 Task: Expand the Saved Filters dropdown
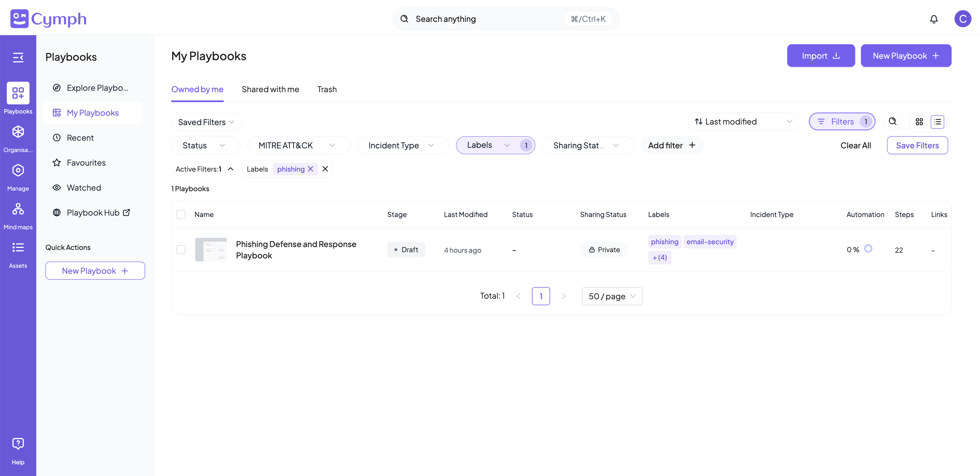click(x=206, y=122)
